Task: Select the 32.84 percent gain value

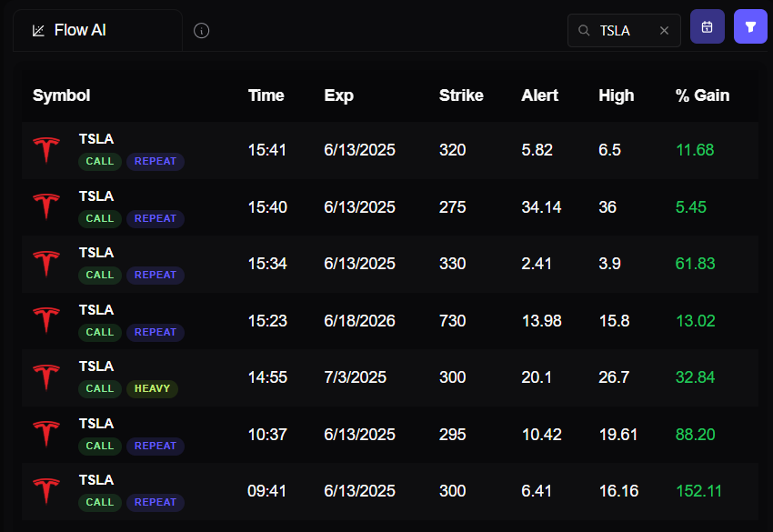Action: [x=695, y=377]
